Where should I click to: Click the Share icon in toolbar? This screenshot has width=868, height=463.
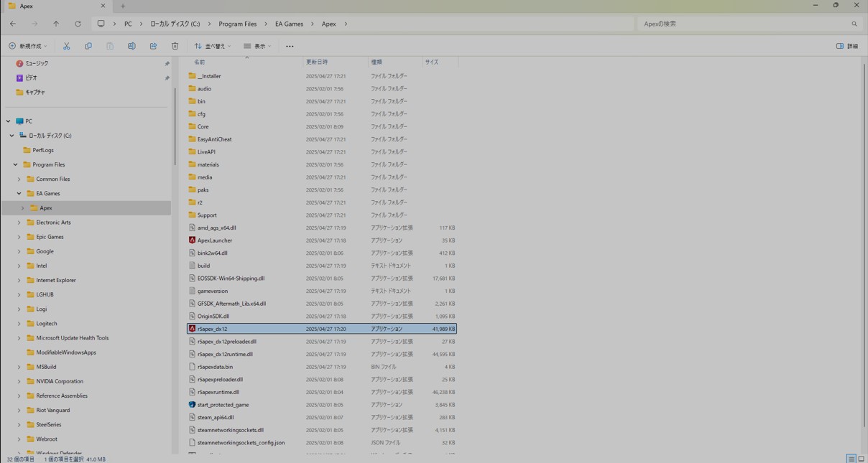pos(153,46)
